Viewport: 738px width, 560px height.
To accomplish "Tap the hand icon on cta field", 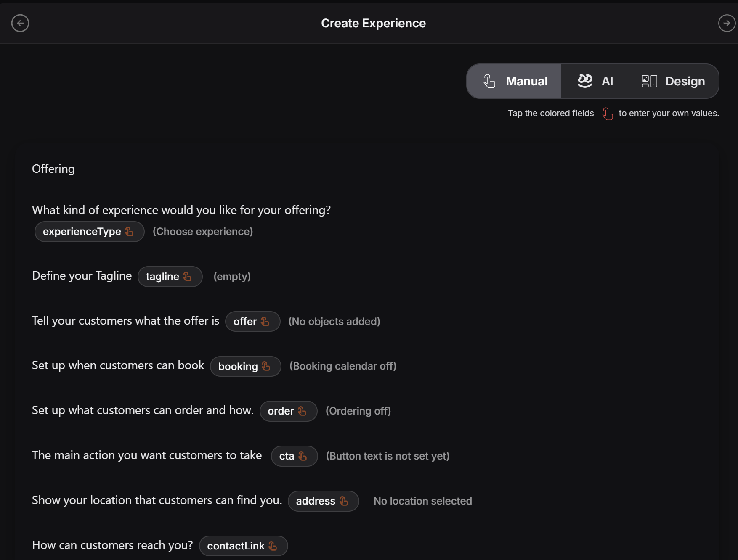I will click(x=303, y=456).
